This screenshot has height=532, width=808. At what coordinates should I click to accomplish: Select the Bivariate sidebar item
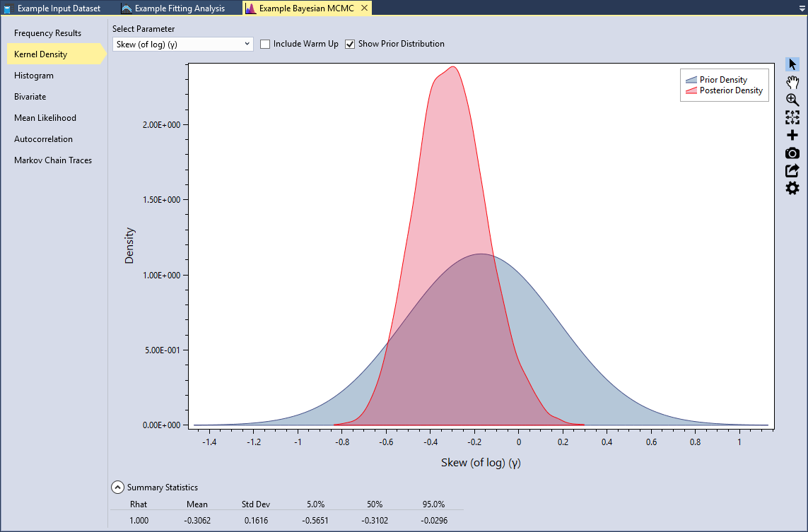click(x=28, y=97)
